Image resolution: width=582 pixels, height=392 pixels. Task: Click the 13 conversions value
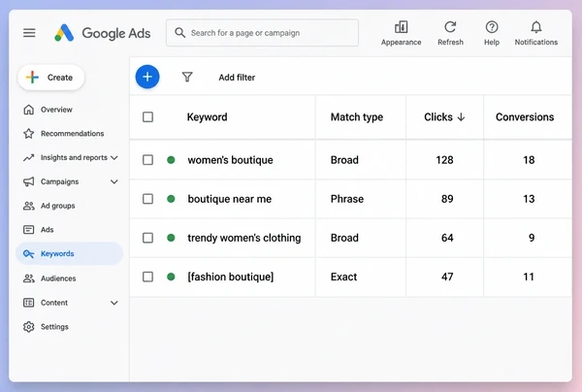click(x=529, y=199)
